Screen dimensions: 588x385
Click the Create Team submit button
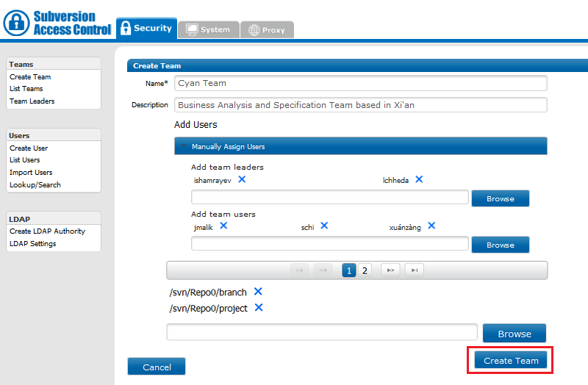510,360
